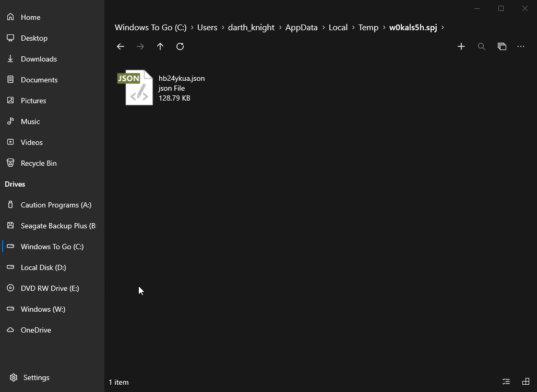Open DVD RW Drive (E:)
Screen dimensions: 537x392
(52, 288)
